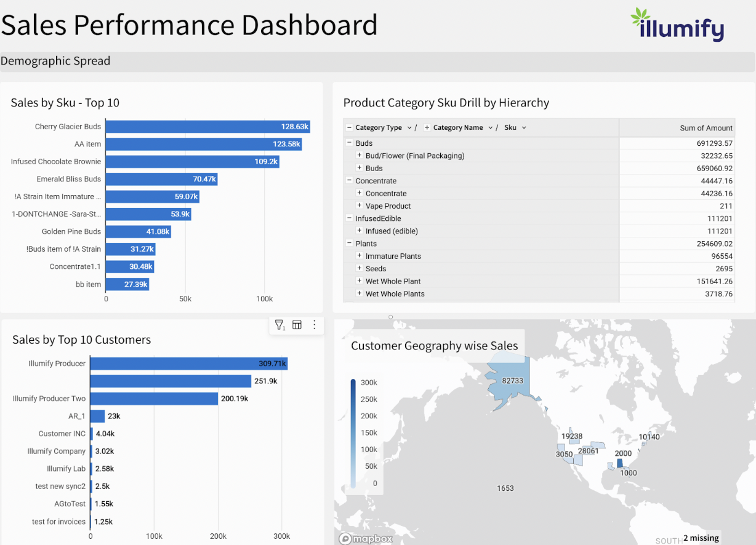Select the Demographic Spread section tab
The width and height of the screenshot is (756, 545).
point(55,61)
